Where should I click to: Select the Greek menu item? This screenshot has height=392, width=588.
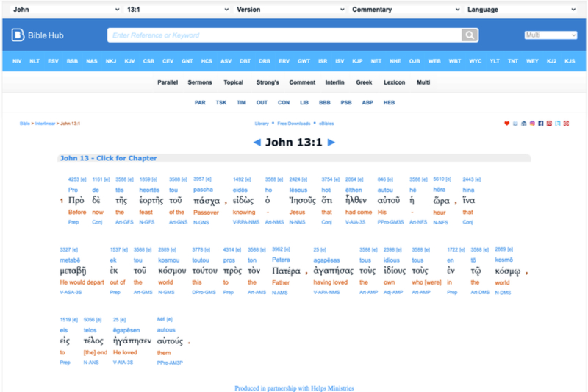(x=364, y=82)
